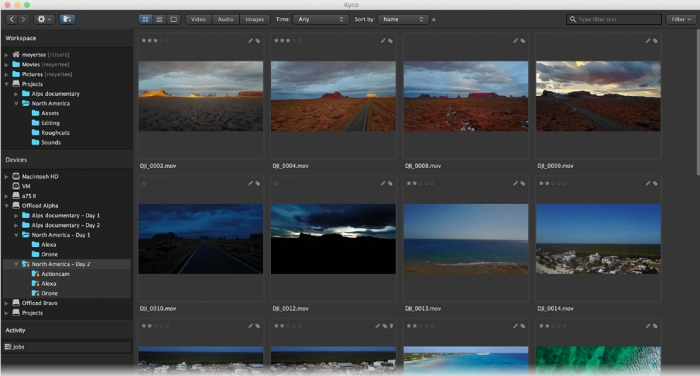Image resolution: width=700 pixels, height=376 pixels.
Task: Select the Actioncam folder
Action: point(50,274)
